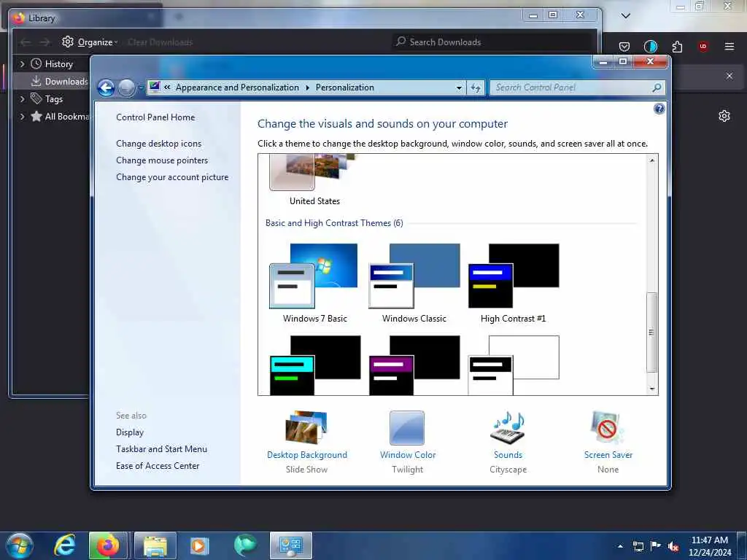The image size is (747, 560).
Task: Expand the History tree item in Library
Action: click(22, 64)
